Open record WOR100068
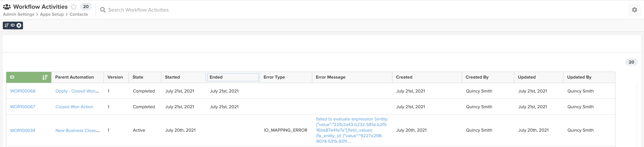 click(23, 91)
